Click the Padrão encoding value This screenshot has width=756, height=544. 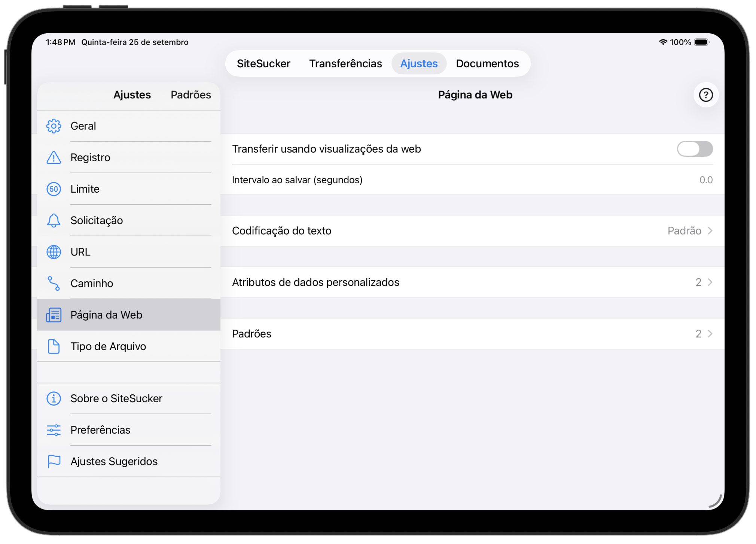tap(684, 231)
